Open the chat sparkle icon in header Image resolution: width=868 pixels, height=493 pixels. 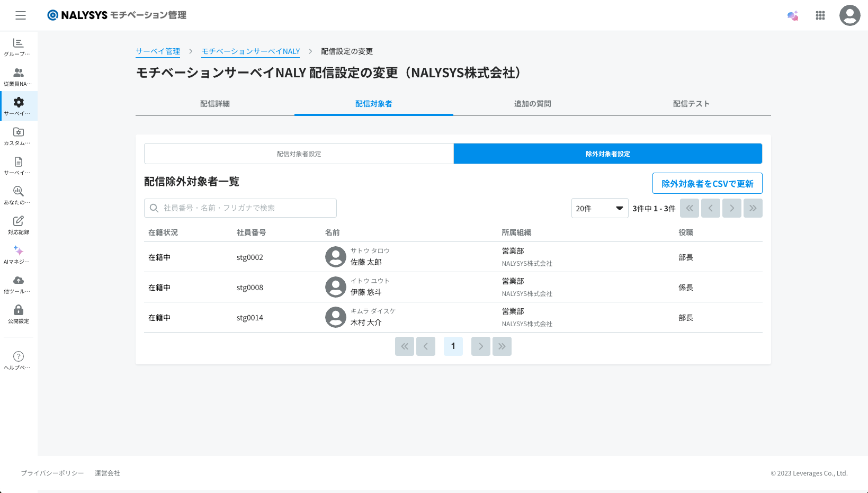pos(793,15)
